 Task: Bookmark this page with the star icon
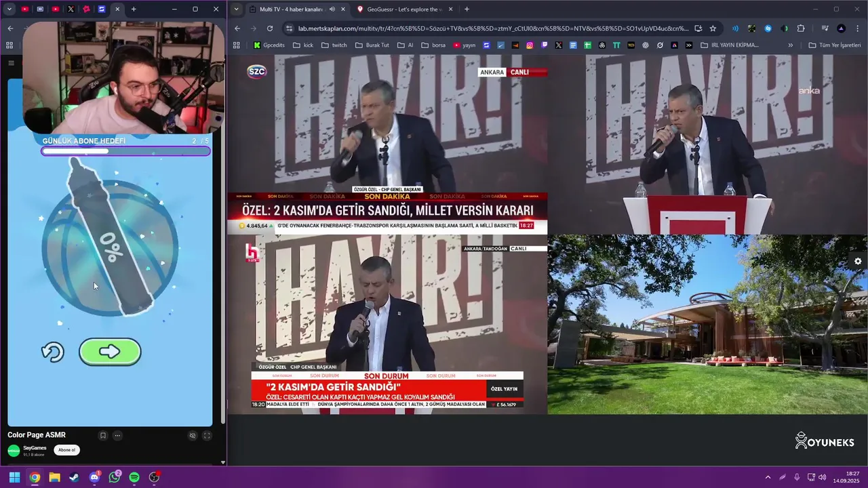[713, 28]
